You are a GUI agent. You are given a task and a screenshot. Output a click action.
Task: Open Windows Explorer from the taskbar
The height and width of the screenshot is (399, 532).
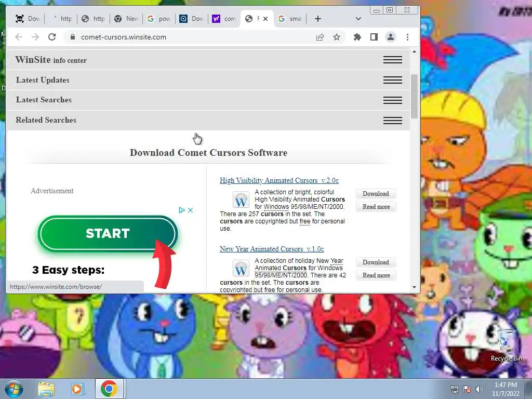click(x=46, y=389)
